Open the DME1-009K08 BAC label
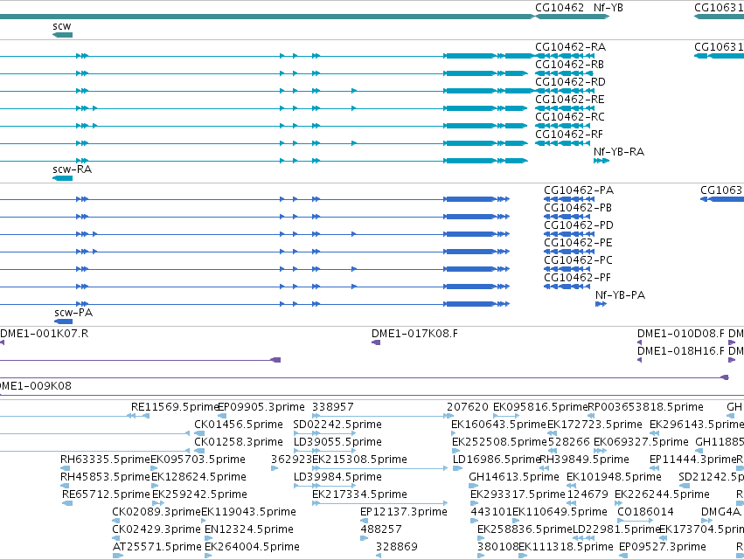 (36, 386)
